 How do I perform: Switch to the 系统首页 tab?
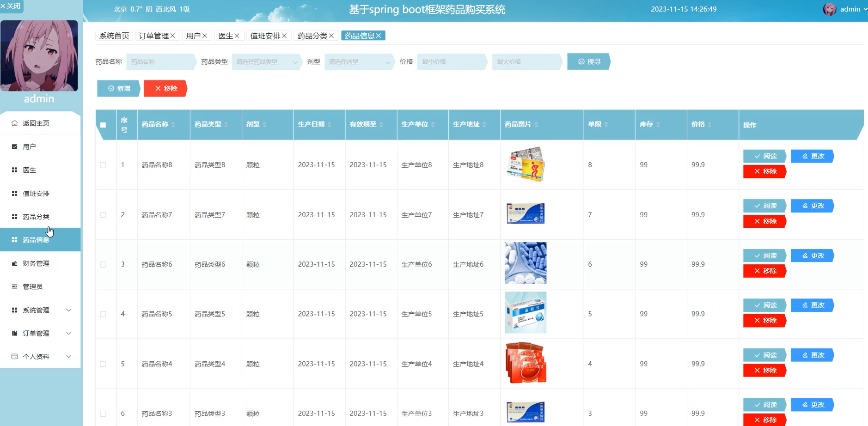pos(114,36)
